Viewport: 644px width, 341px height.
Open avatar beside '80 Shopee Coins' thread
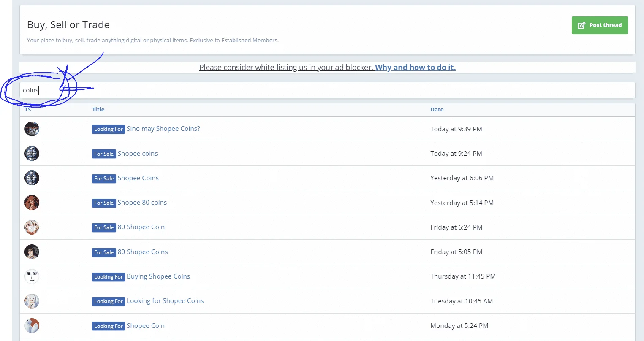[x=32, y=252]
